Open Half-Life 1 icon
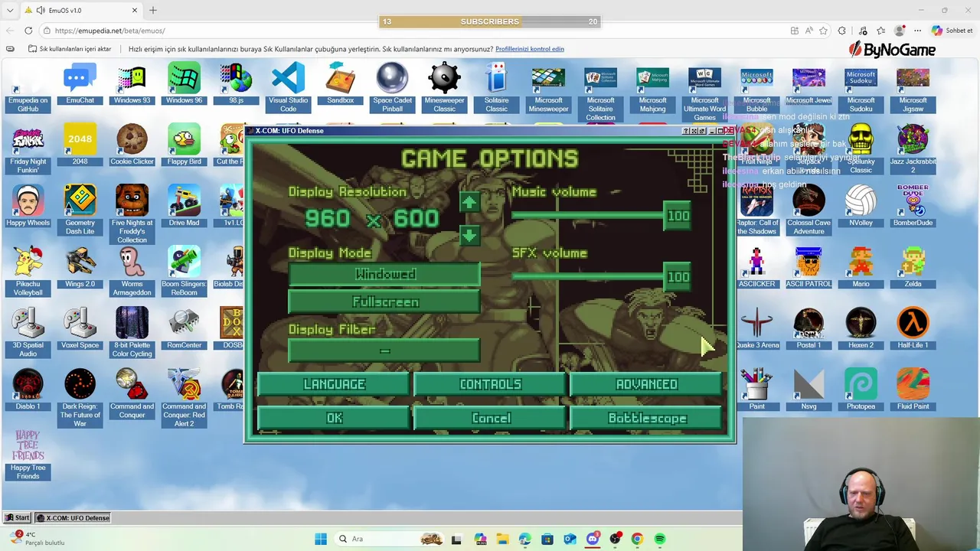 (913, 328)
